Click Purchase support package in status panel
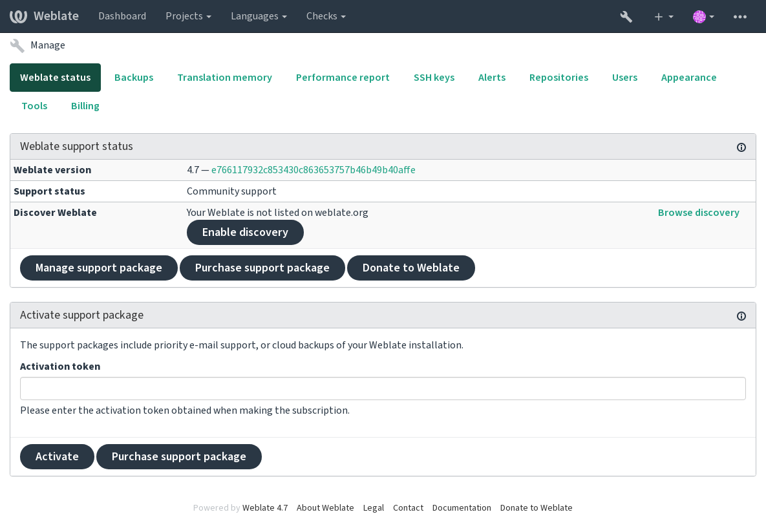This screenshot has height=532, width=766. pos(262,268)
